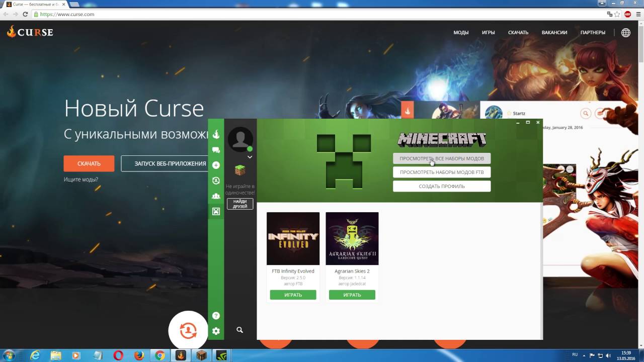The image size is (644, 362).
Task: Click Играть under Agrarian Skies 2
Action: (x=352, y=295)
